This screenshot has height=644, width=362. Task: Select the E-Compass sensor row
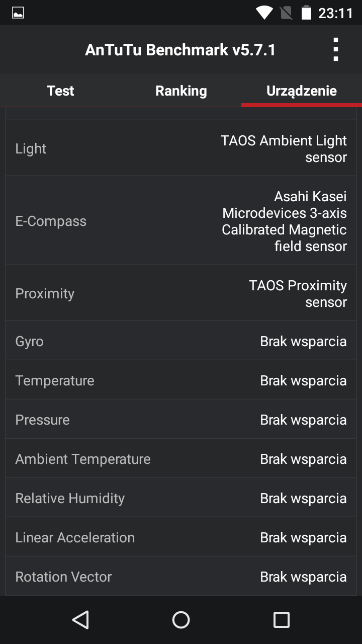[181, 221]
